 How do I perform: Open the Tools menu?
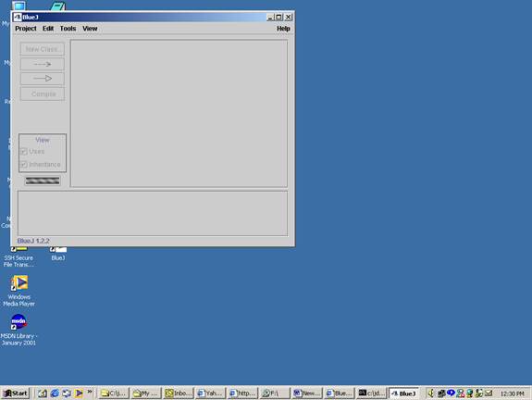pyautogui.click(x=68, y=29)
